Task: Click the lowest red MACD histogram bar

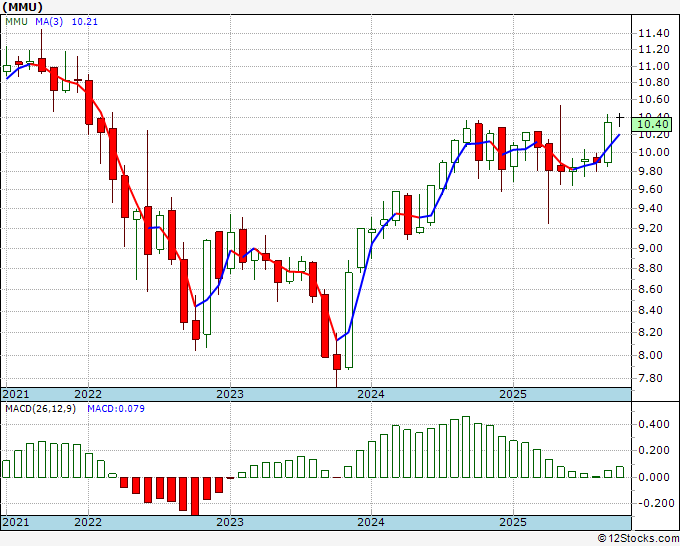Action: click(195, 497)
